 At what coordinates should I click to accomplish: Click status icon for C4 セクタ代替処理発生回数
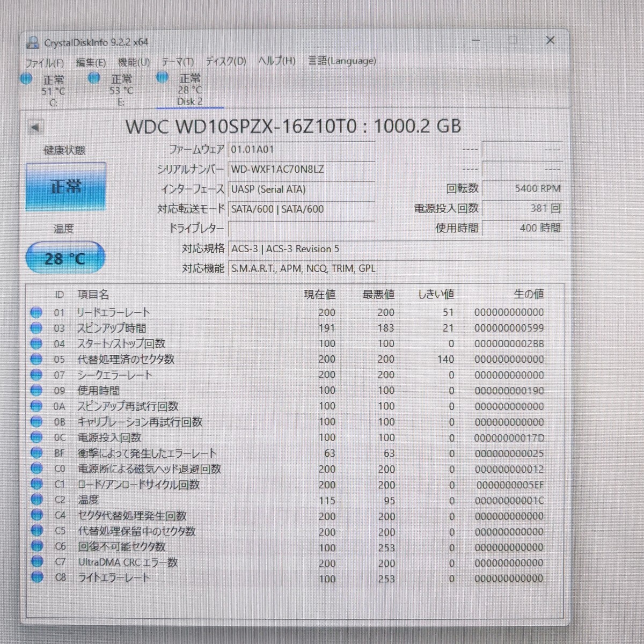pos(36,515)
